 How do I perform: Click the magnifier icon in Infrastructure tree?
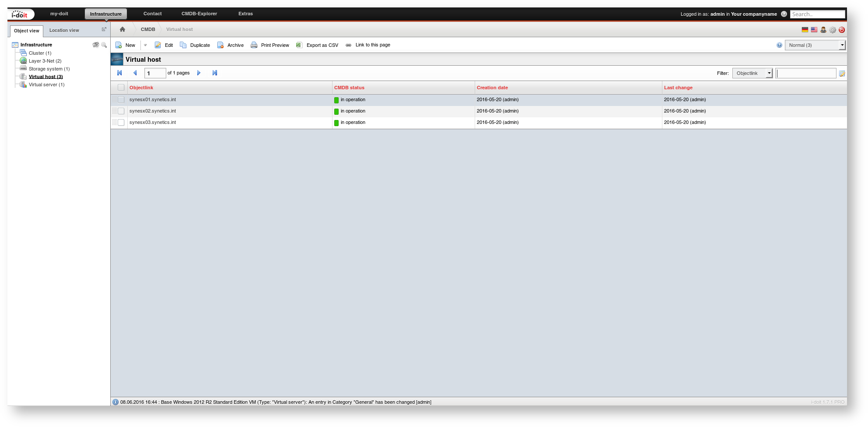tap(104, 45)
